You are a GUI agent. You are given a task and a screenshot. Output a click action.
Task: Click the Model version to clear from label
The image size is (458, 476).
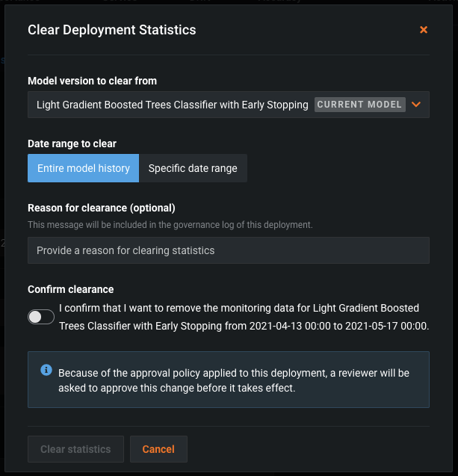pos(92,81)
